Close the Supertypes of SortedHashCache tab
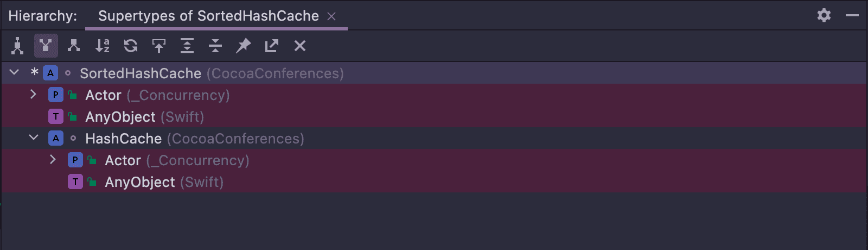The width and height of the screenshot is (868, 250). point(331,17)
